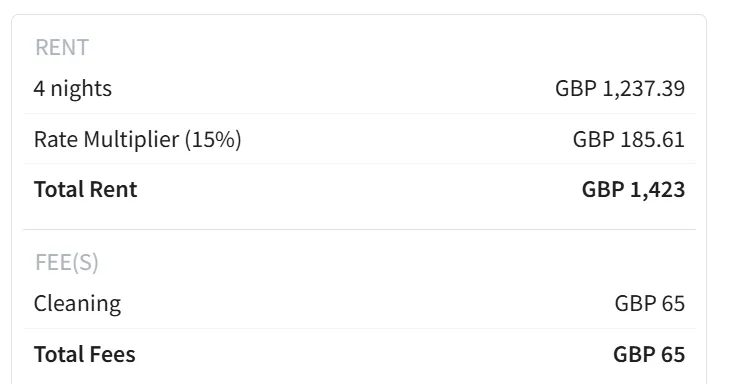Select the Total Rent label
The width and height of the screenshot is (739, 384).
pos(85,189)
